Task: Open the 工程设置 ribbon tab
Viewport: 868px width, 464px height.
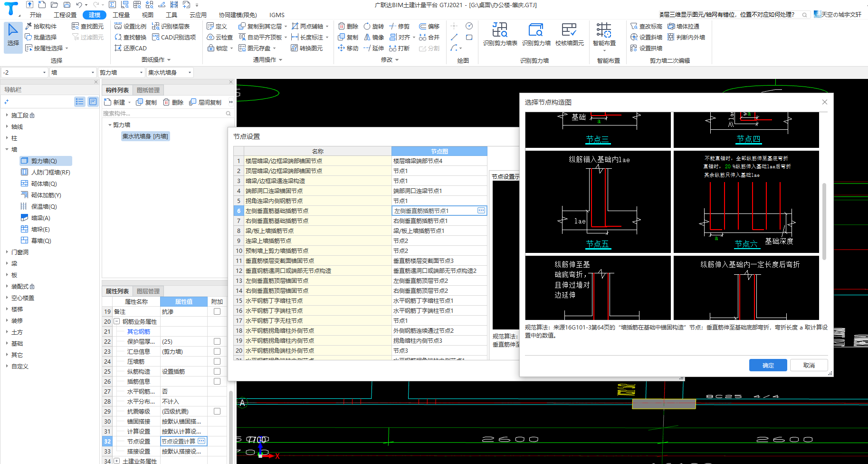Action: point(65,15)
